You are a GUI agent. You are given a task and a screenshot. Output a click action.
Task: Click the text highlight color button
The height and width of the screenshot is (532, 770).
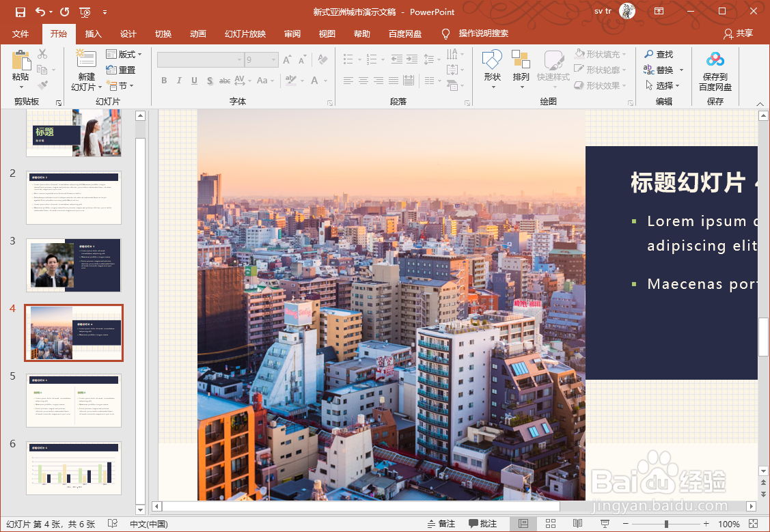[x=291, y=80]
